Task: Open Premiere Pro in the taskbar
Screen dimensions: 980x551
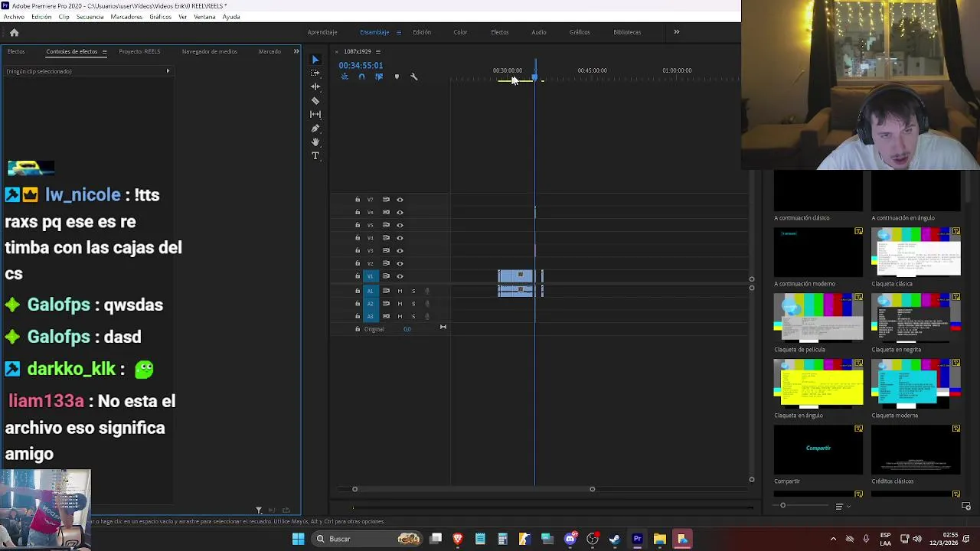Action: point(637,539)
